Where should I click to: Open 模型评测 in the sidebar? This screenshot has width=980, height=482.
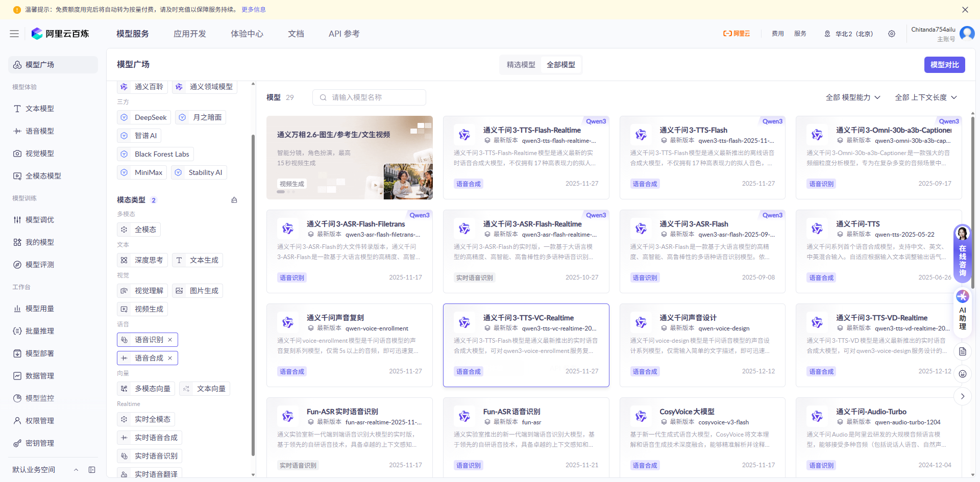pos(53,265)
